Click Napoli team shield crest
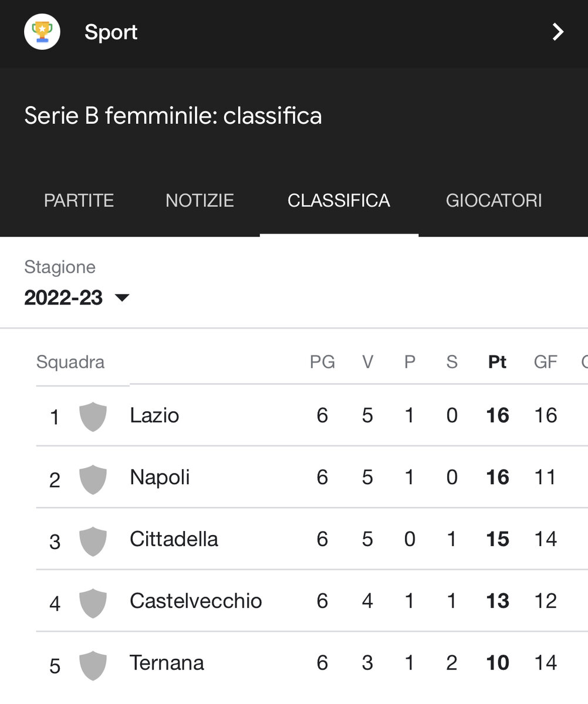This screenshot has height=704, width=588. 93,479
